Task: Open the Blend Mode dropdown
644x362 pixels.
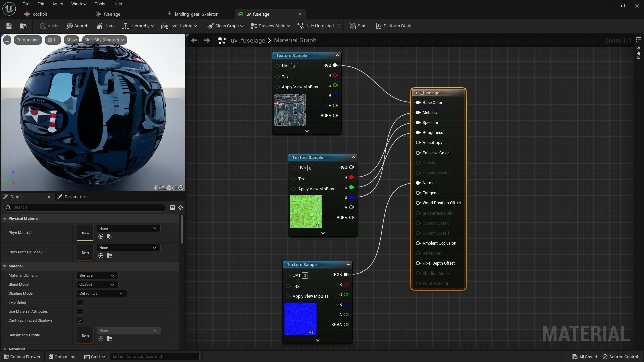Action: (x=97, y=285)
